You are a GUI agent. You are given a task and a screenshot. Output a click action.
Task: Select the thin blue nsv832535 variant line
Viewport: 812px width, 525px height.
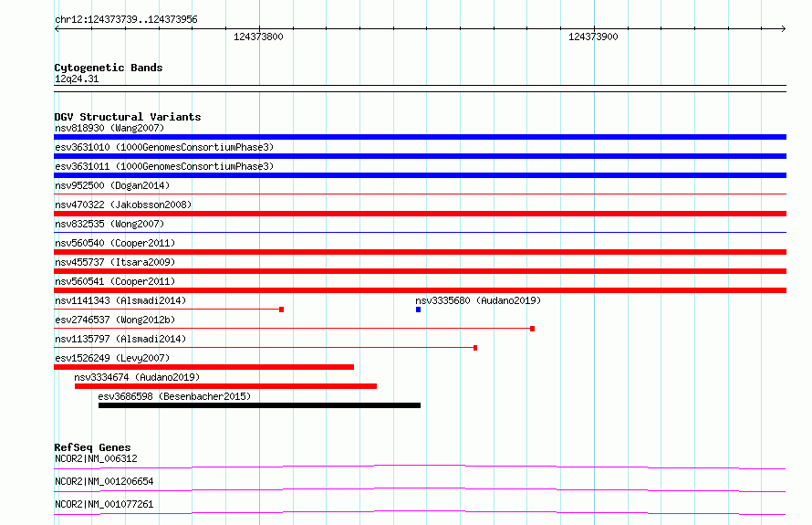pos(420,232)
